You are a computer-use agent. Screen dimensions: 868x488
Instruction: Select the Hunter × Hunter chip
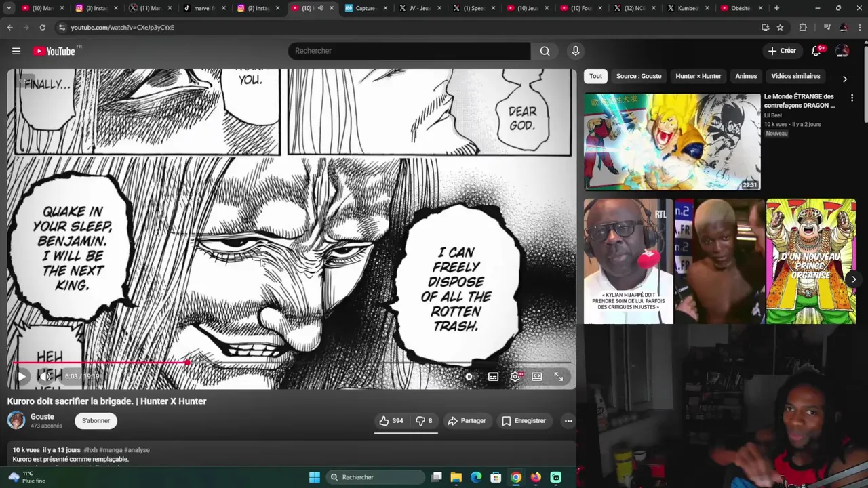(x=698, y=76)
